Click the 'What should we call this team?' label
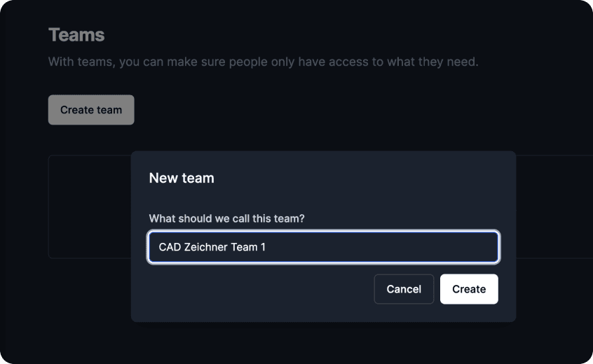593x364 pixels. 226,218
